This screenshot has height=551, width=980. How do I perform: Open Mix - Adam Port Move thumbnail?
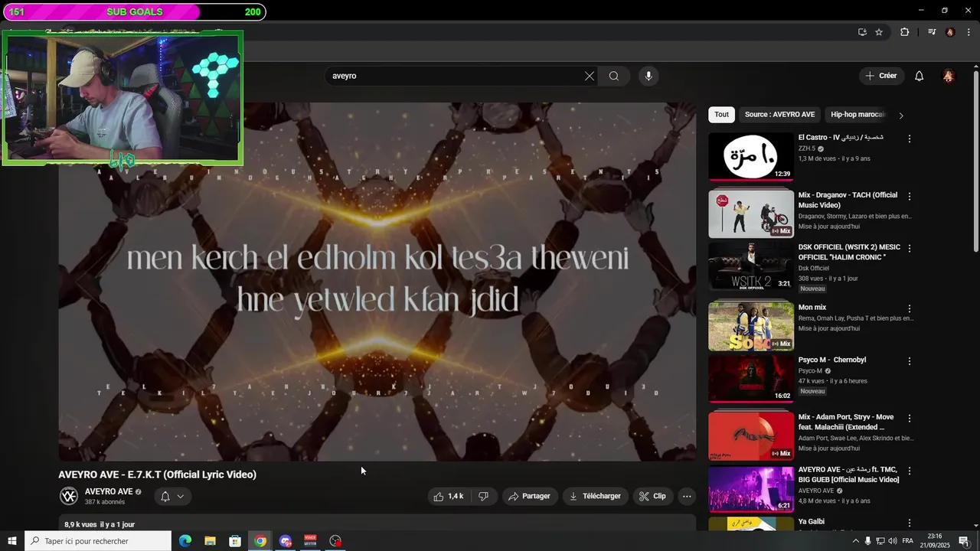pos(751,436)
